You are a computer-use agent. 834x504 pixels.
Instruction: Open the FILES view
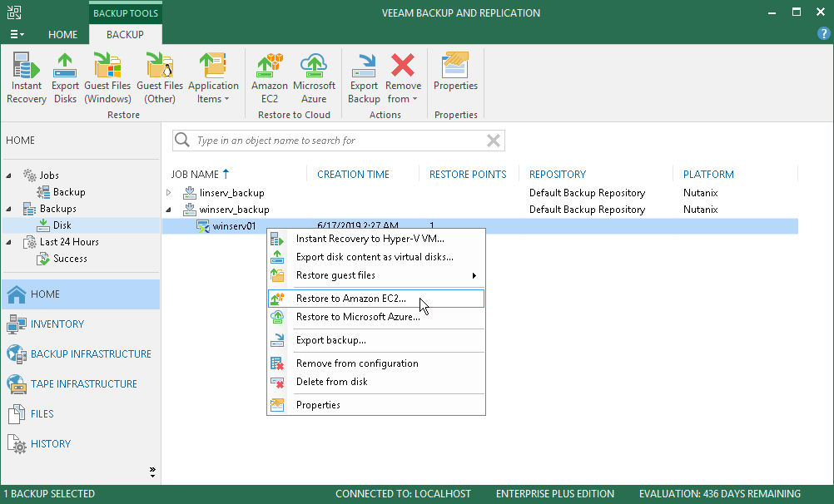tap(81, 413)
